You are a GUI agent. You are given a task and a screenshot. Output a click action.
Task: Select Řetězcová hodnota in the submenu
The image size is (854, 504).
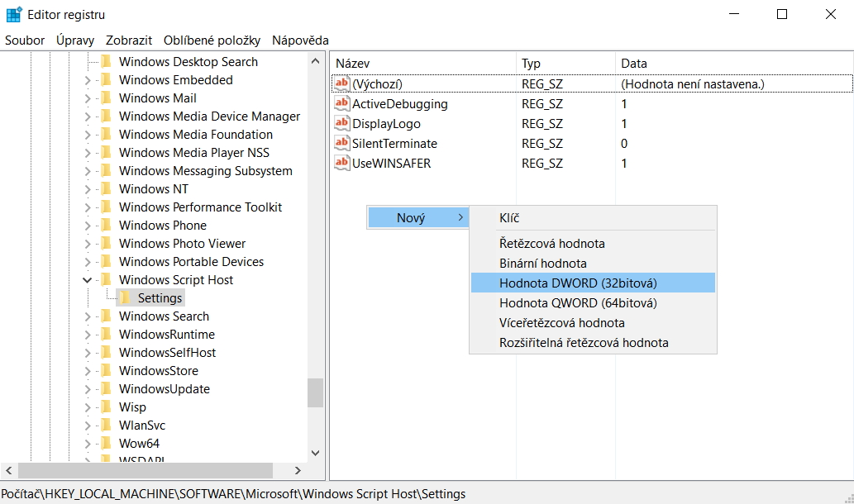point(551,244)
